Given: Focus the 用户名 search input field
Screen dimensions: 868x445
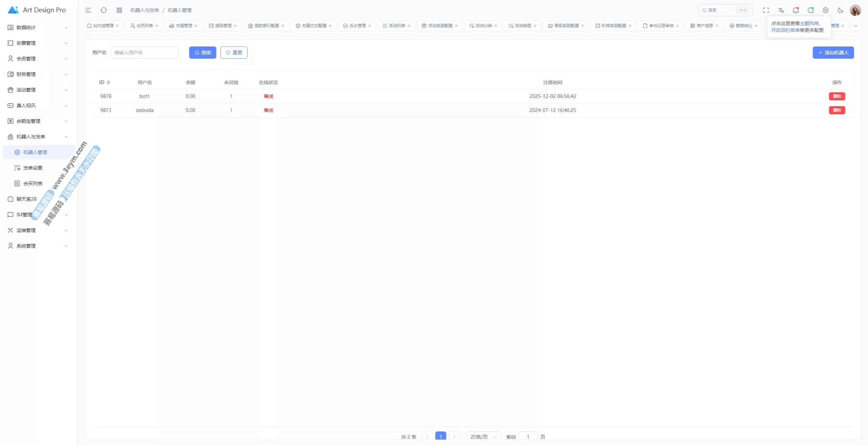Looking at the screenshot, I should 144,53.
